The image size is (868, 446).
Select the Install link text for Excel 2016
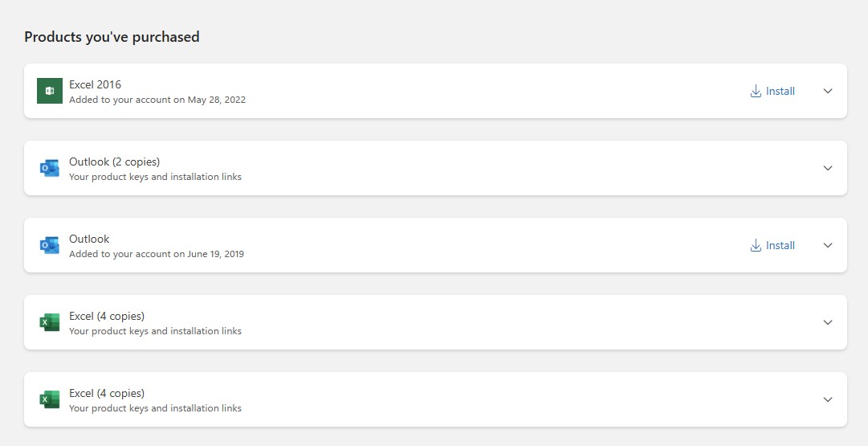(780, 92)
